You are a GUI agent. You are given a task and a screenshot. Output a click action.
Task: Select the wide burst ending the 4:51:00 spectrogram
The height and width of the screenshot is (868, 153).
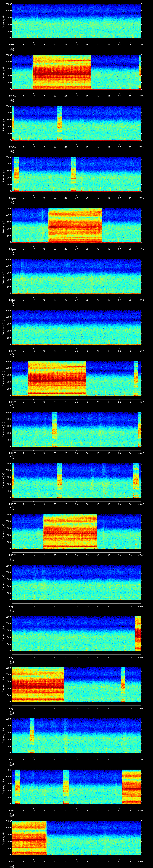click(131, 786)
